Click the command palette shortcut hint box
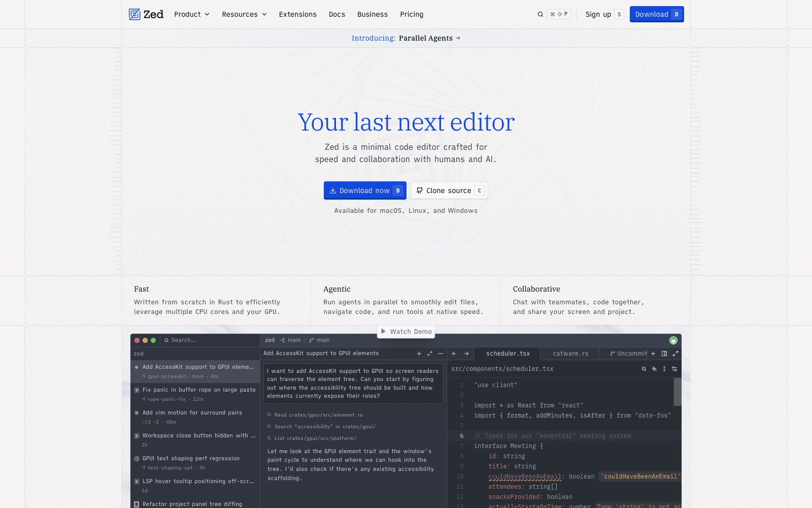 point(559,14)
